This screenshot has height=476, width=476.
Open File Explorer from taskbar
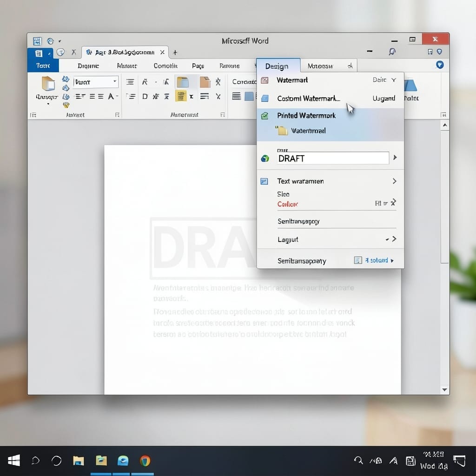(x=78, y=461)
